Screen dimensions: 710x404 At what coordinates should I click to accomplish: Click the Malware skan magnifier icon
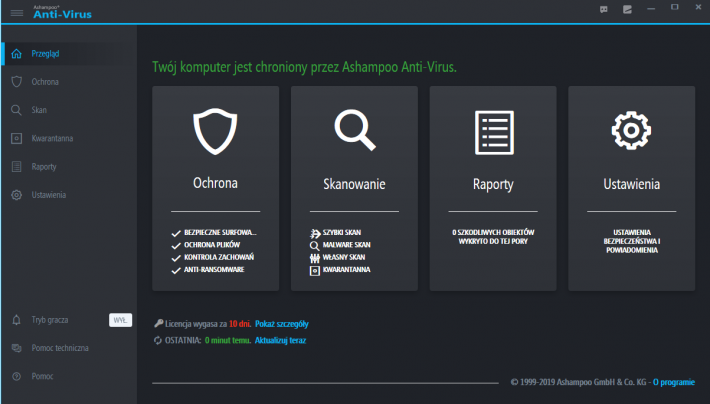click(x=315, y=245)
